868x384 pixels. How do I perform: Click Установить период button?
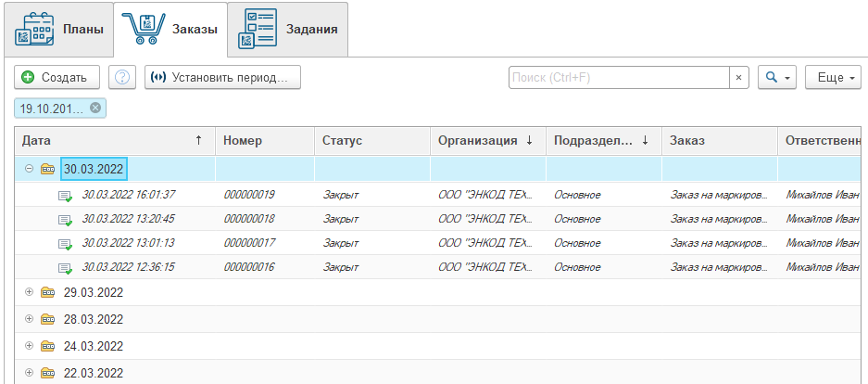[x=222, y=78]
